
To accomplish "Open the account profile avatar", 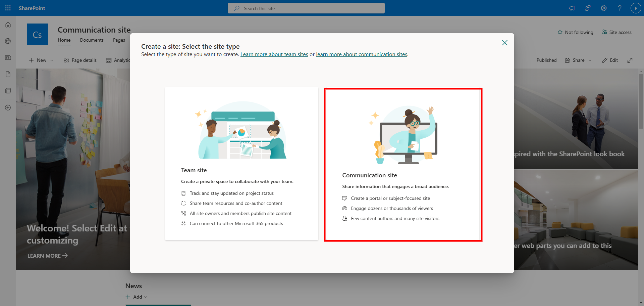I will [x=636, y=8].
